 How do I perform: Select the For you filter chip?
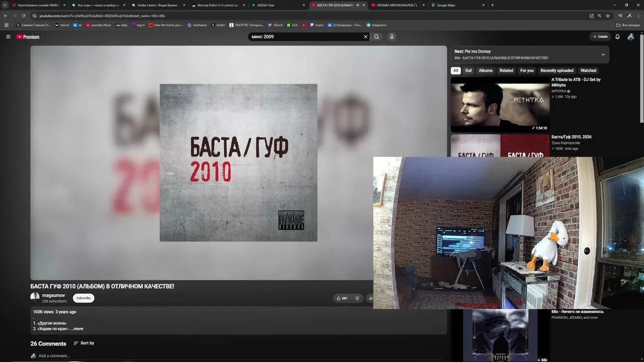tap(527, 70)
